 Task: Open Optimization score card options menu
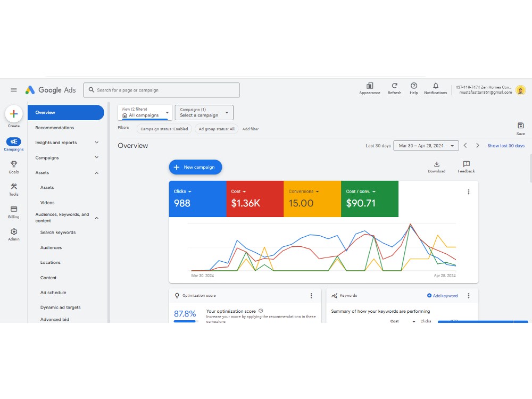tap(311, 296)
